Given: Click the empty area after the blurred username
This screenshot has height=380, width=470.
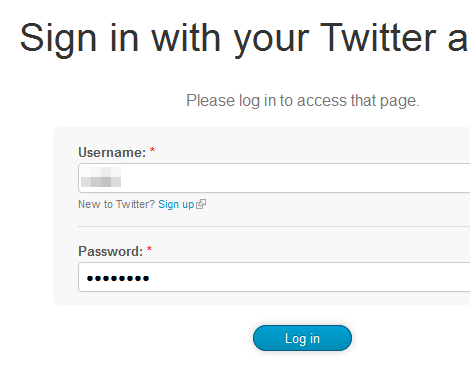Looking at the screenshot, I should click(x=293, y=178).
